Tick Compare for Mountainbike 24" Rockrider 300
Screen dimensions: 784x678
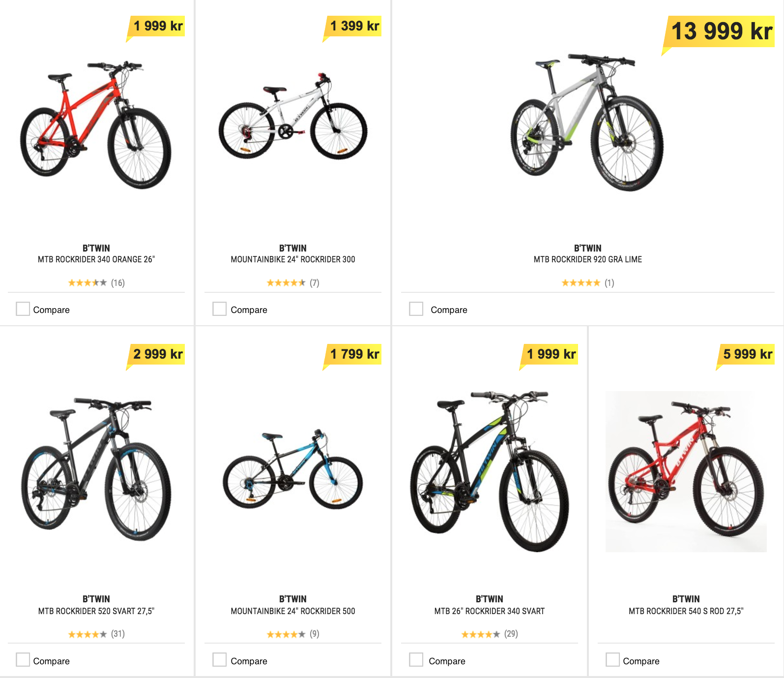pos(219,309)
